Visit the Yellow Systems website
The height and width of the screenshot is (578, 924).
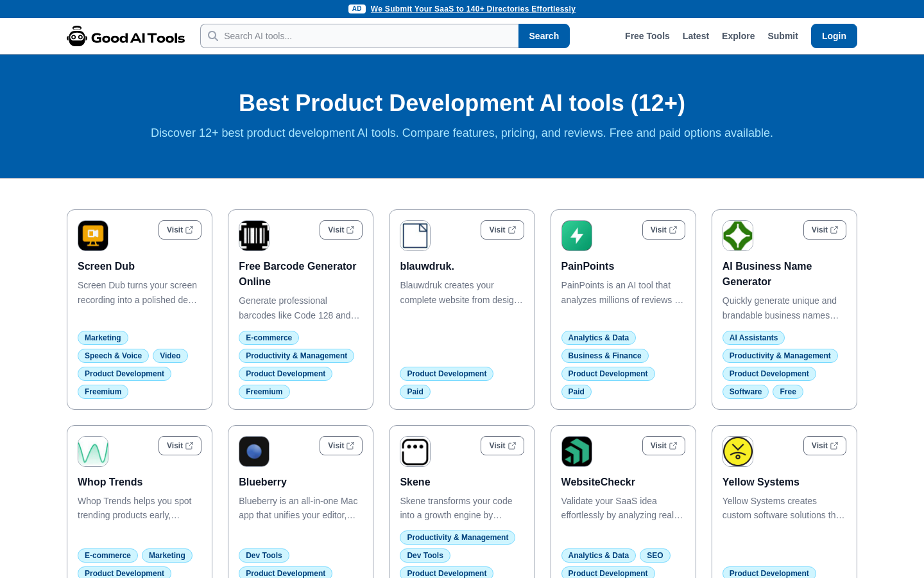click(x=825, y=446)
